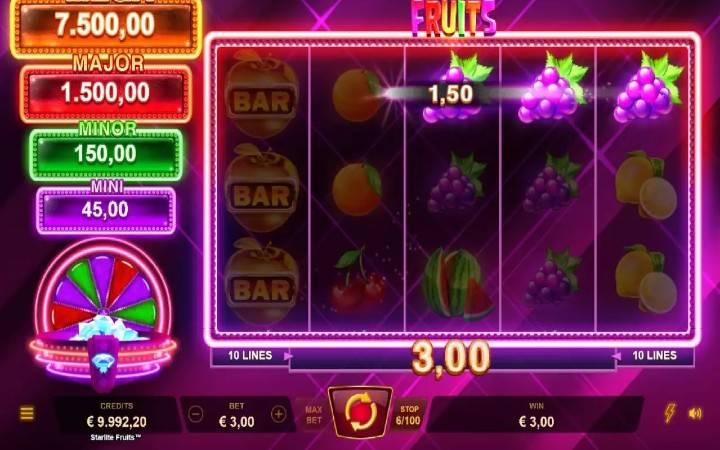Increase bet with the plus button

click(x=278, y=414)
